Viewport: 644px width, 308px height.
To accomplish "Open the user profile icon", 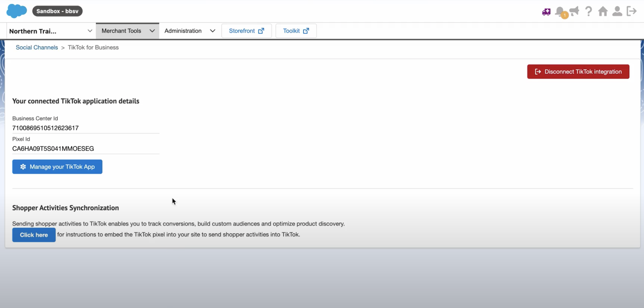I will click(x=617, y=11).
